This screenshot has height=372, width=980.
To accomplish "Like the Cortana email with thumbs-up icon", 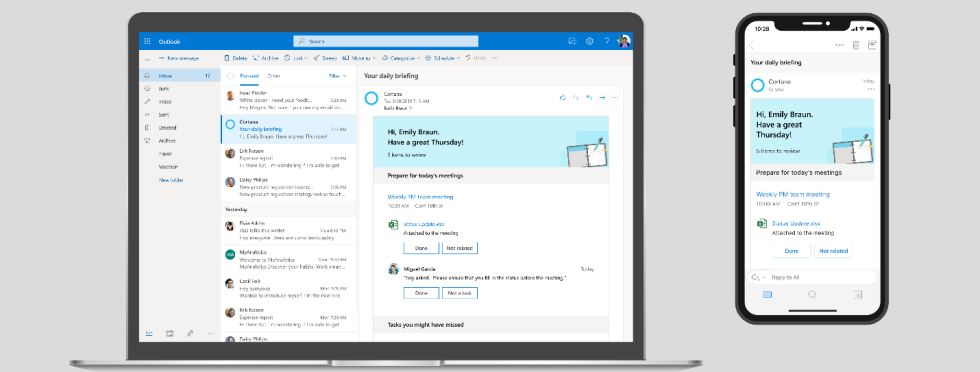I will tap(562, 98).
